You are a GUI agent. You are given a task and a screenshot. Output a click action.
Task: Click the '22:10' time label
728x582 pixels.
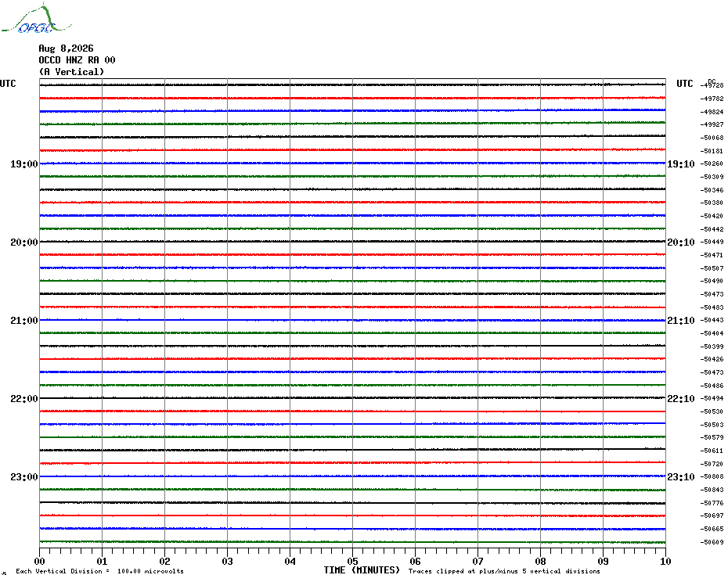[681, 399]
